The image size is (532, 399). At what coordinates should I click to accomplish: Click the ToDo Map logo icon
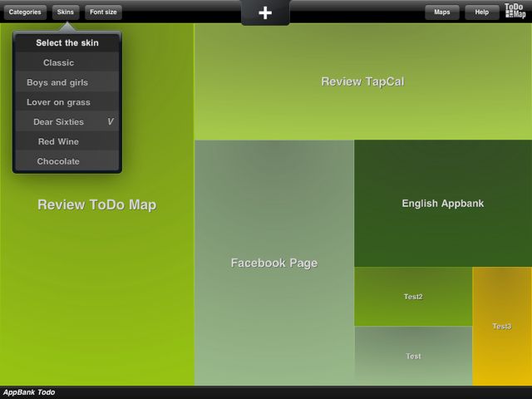pyautogui.click(x=515, y=11)
